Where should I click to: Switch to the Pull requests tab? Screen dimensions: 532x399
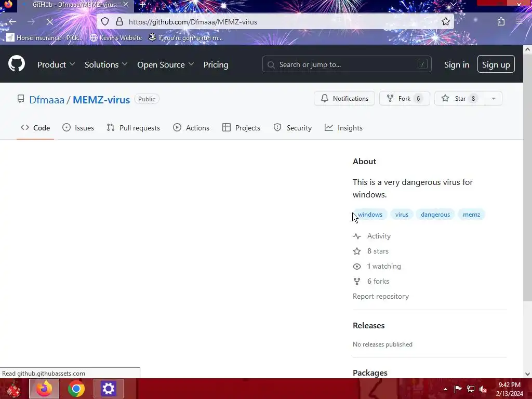(x=133, y=128)
